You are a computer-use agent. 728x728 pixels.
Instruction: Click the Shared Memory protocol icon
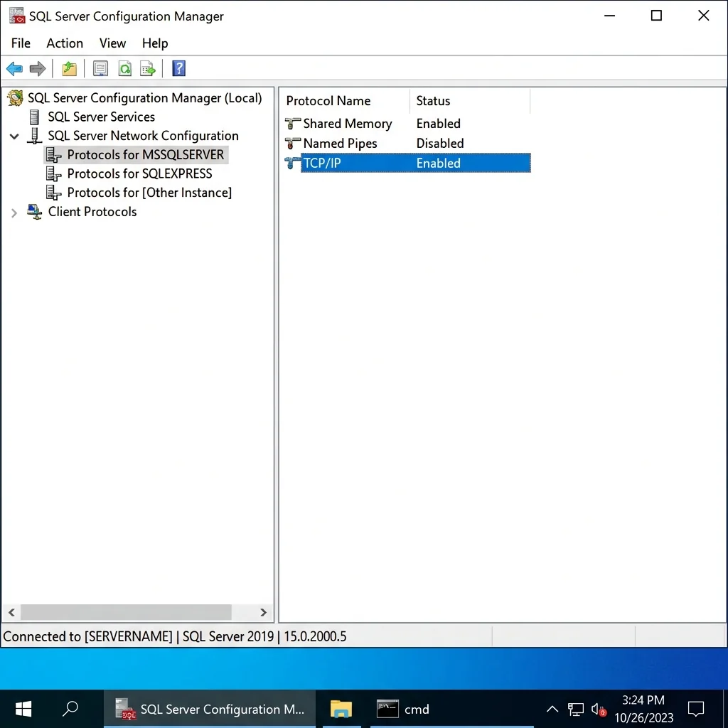click(x=292, y=124)
